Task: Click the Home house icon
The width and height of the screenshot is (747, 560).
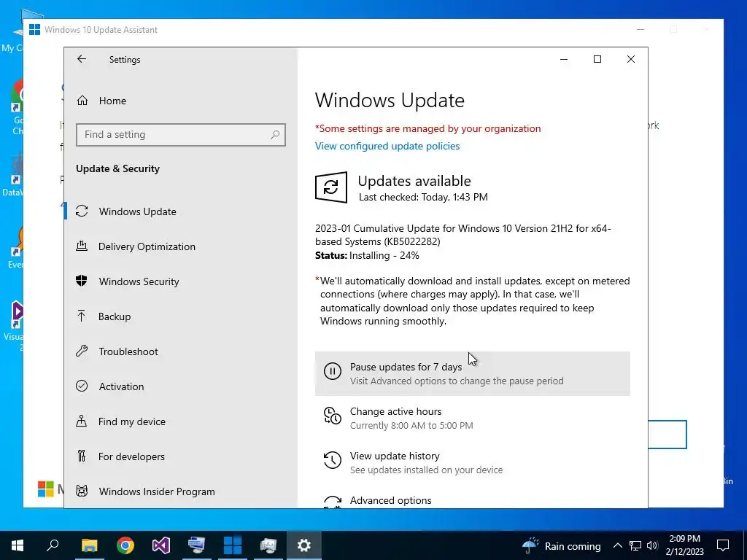Action: click(x=82, y=100)
